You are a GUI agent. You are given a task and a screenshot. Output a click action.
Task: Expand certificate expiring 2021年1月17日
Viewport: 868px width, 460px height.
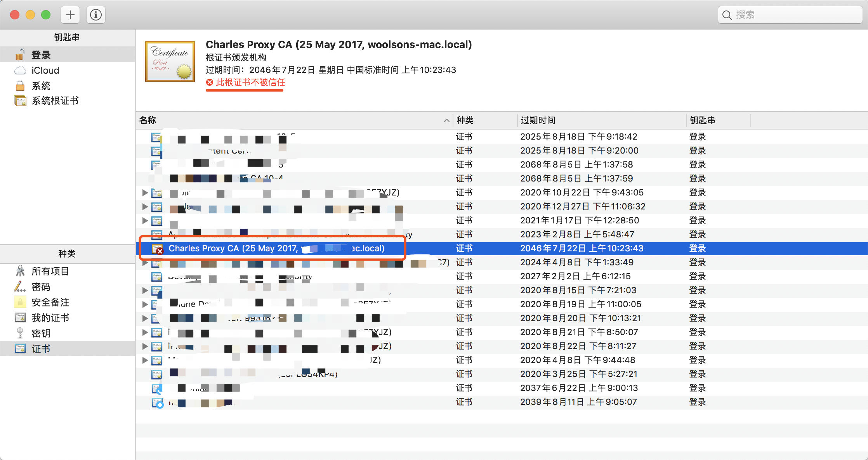(145, 220)
